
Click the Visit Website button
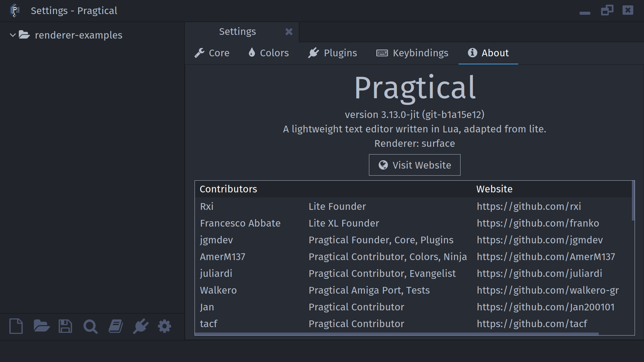click(415, 165)
